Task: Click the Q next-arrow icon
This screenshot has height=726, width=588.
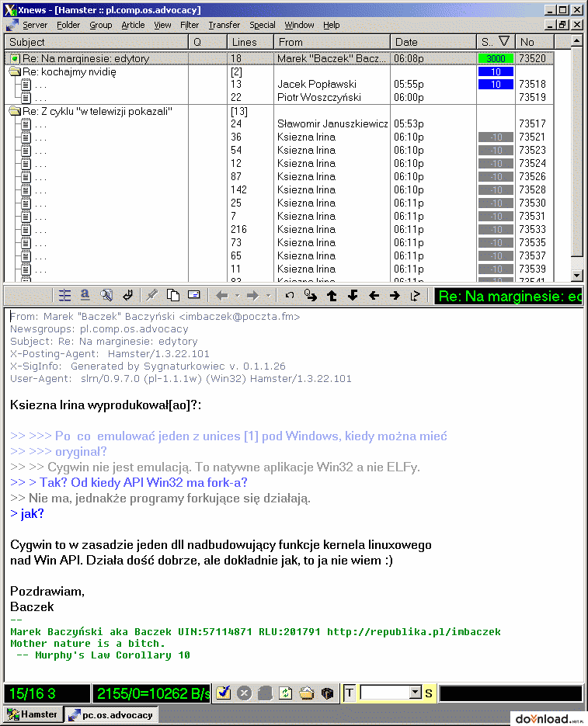Action: click(311, 295)
